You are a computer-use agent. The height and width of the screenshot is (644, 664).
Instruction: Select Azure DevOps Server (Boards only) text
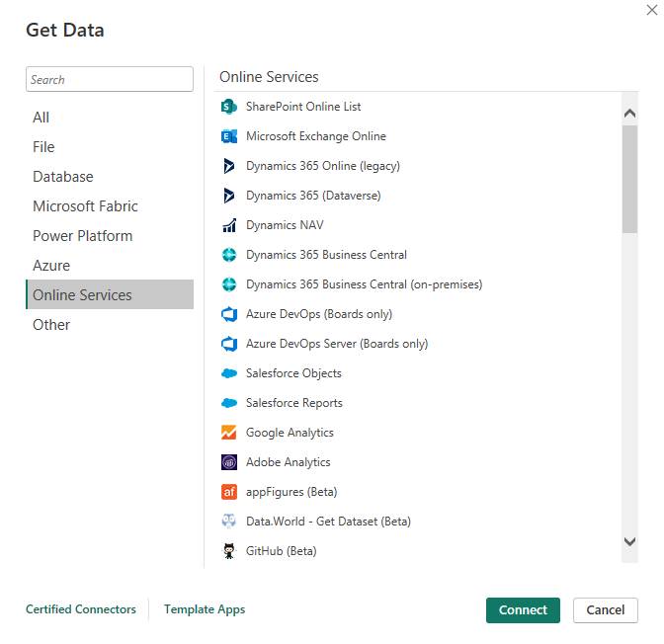pyautogui.click(x=337, y=344)
